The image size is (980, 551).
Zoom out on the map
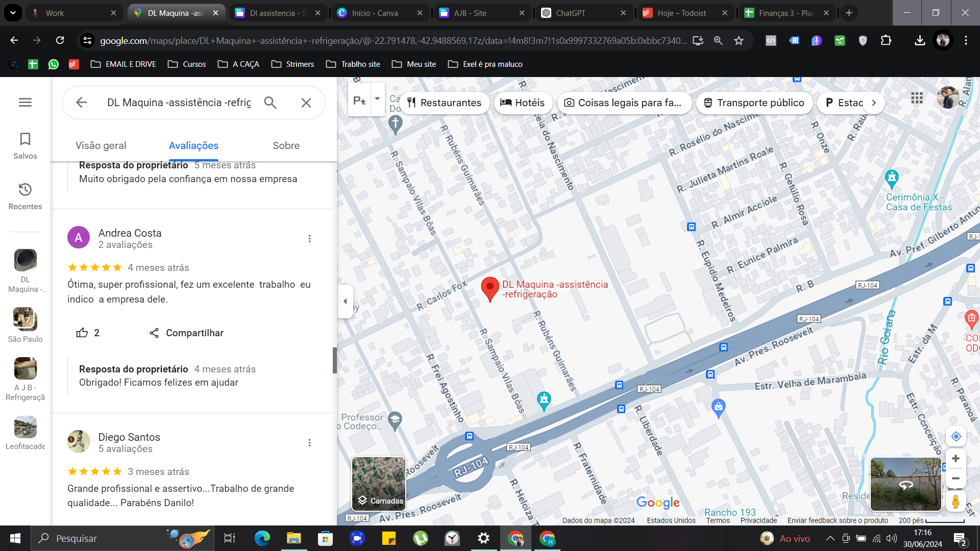[956, 479]
